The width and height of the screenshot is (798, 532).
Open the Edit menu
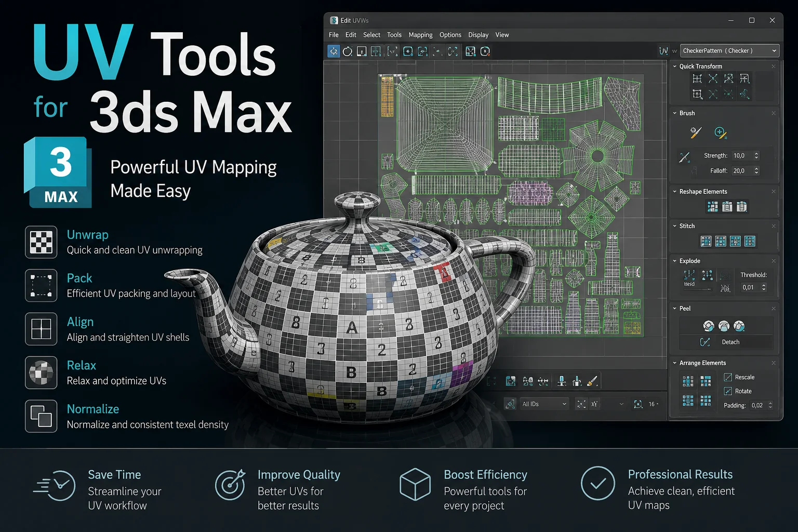351,35
